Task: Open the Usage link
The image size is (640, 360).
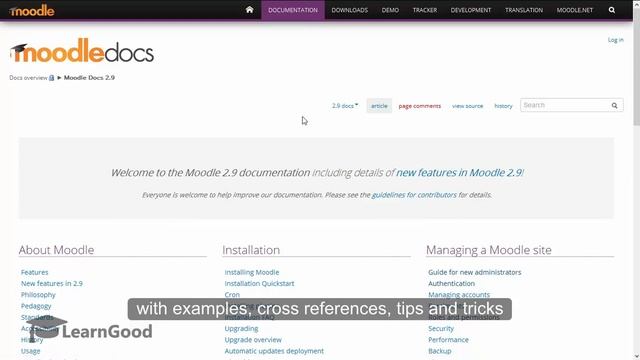Action: (31, 351)
